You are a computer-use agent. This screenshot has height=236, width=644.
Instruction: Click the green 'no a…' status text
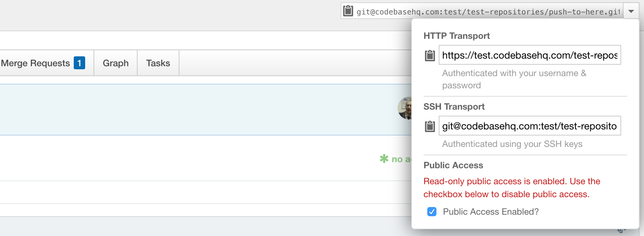(x=401, y=159)
